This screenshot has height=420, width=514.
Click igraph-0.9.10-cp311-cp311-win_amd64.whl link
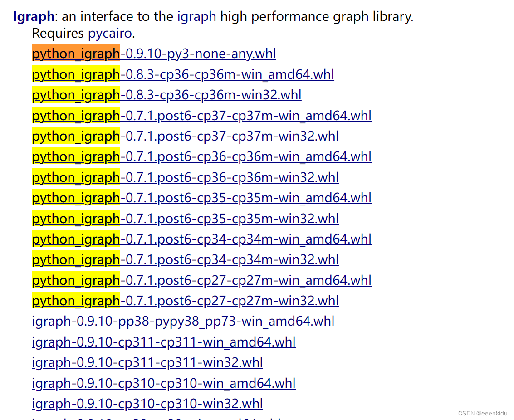click(163, 342)
